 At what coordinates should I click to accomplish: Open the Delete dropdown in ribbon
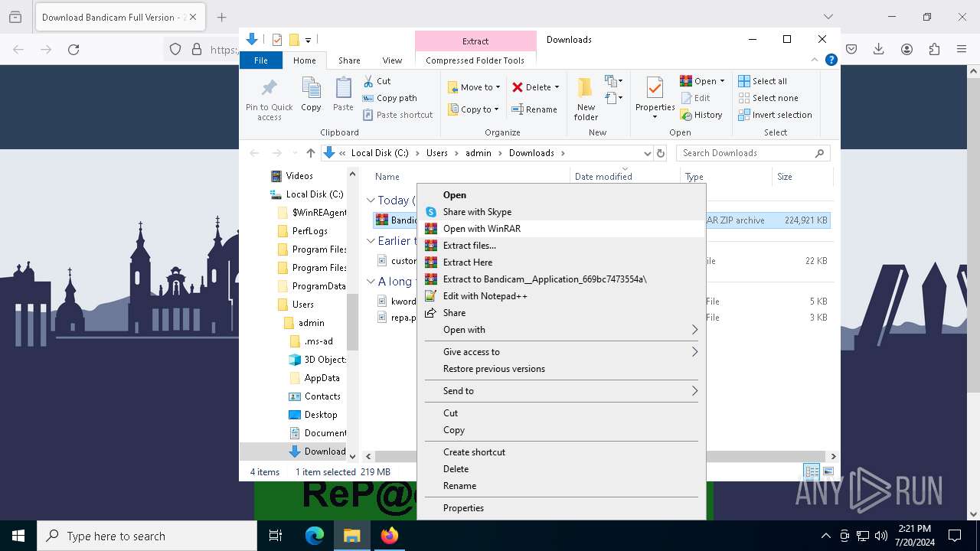point(557,87)
